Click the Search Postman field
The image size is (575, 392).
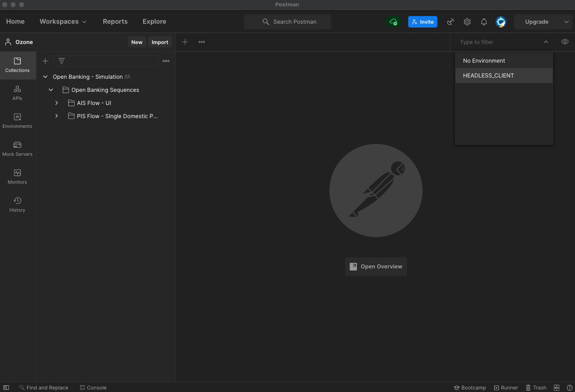(287, 22)
